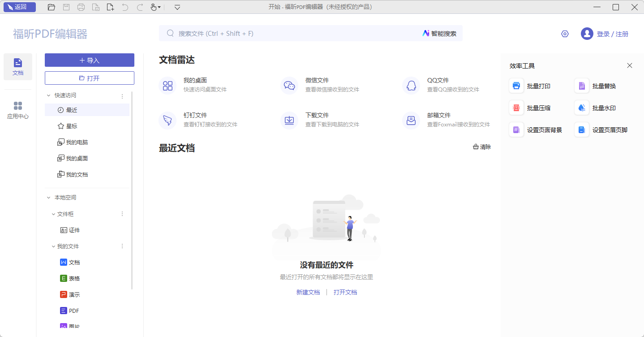Open a file with 打开文档 link
The width and height of the screenshot is (644, 337).
point(345,292)
